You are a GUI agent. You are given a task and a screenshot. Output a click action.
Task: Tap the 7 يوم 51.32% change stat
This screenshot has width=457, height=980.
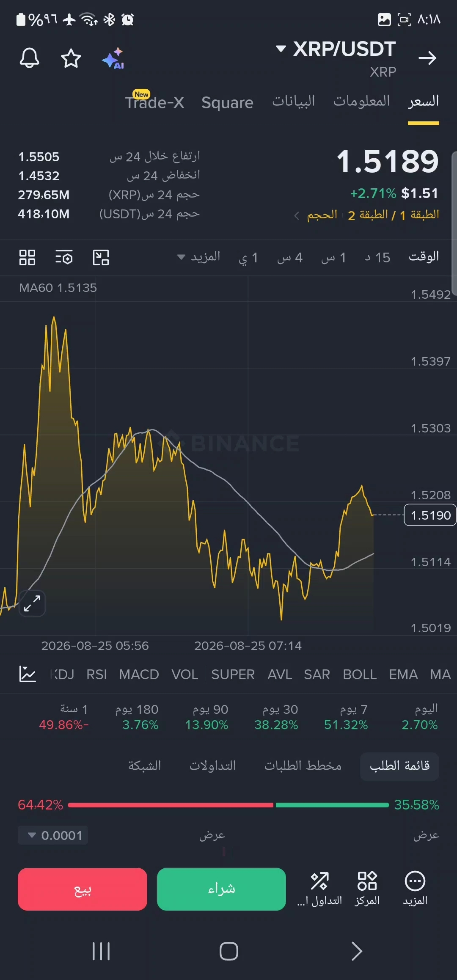[346, 717]
